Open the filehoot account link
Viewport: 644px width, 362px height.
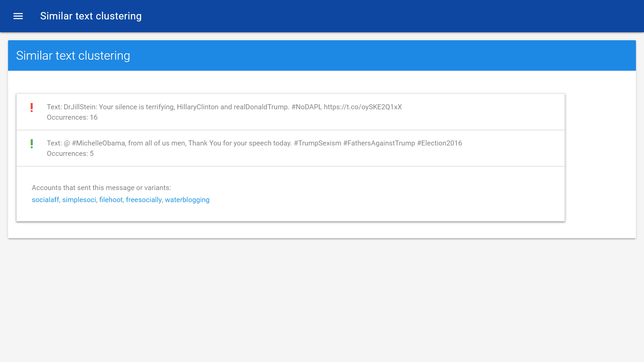(111, 200)
